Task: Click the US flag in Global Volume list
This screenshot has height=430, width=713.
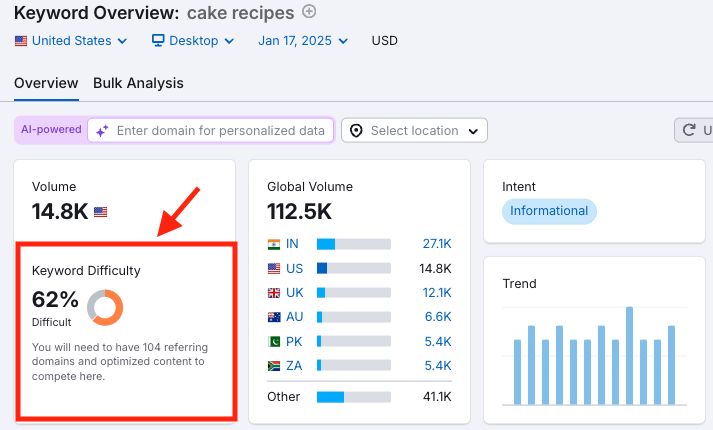Action: (x=274, y=269)
